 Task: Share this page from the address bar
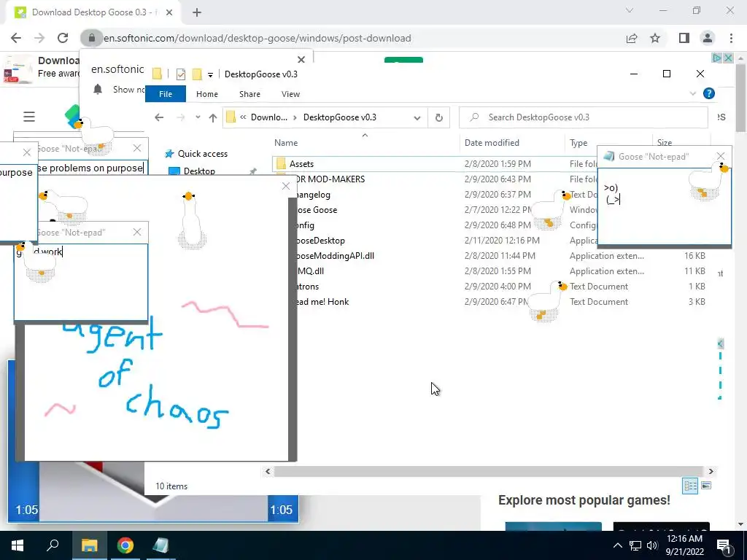(632, 38)
